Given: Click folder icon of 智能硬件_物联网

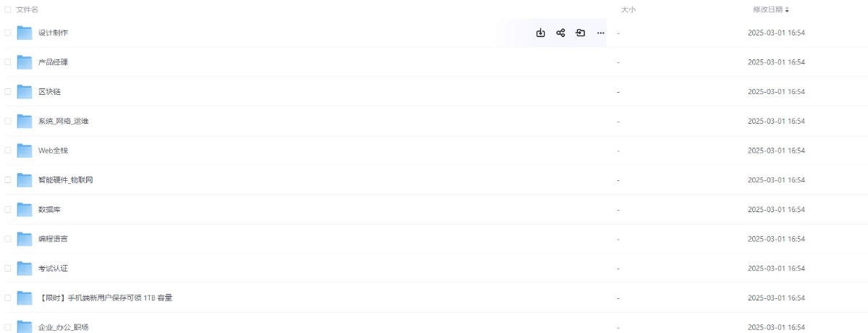Looking at the screenshot, I should 25,180.
